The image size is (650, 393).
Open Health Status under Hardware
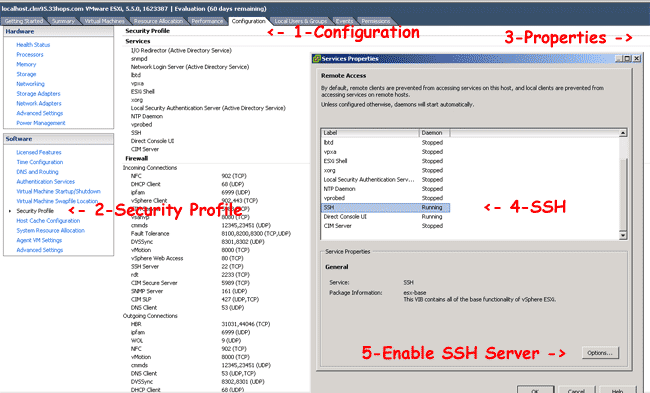click(33, 45)
